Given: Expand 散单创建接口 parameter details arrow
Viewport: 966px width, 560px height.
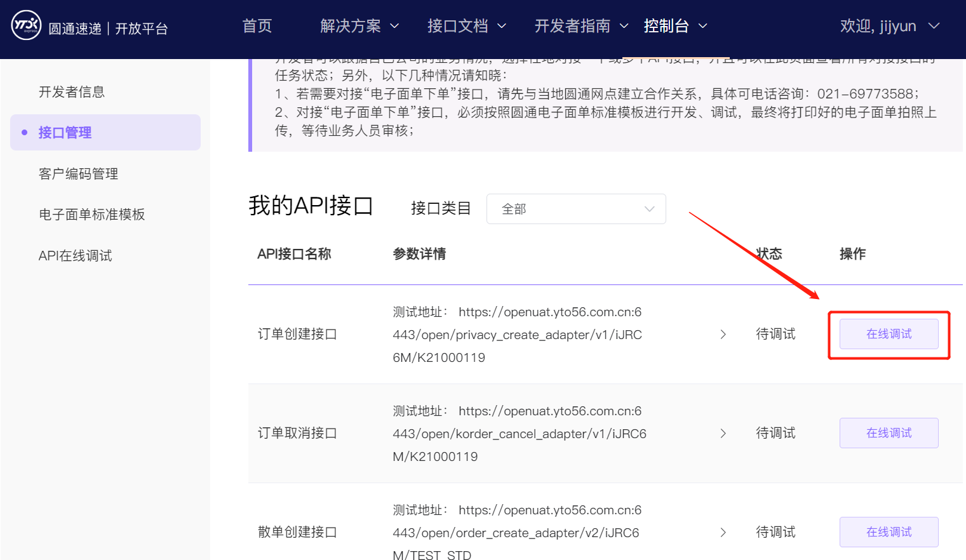Looking at the screenshot, I should (723, 533).
